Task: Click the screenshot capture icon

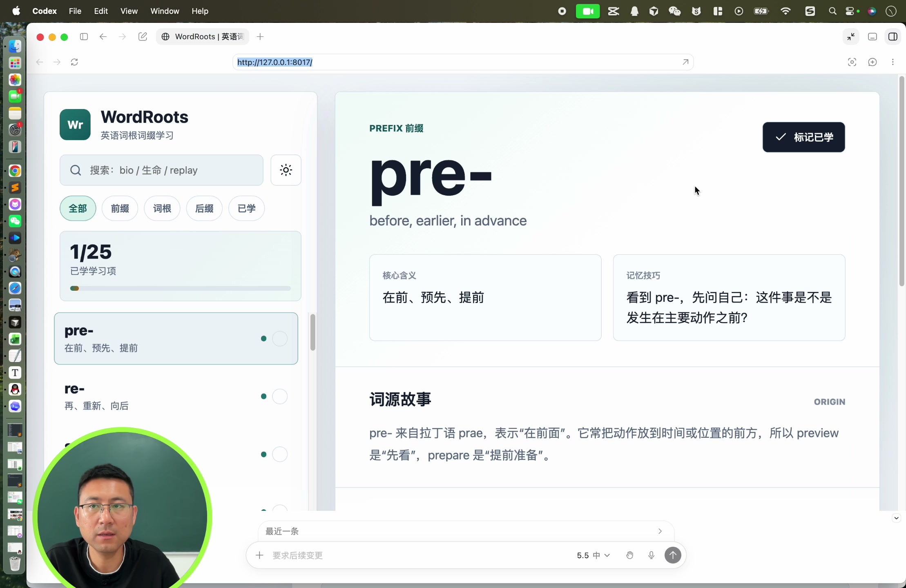Action: tap(852, 62)
